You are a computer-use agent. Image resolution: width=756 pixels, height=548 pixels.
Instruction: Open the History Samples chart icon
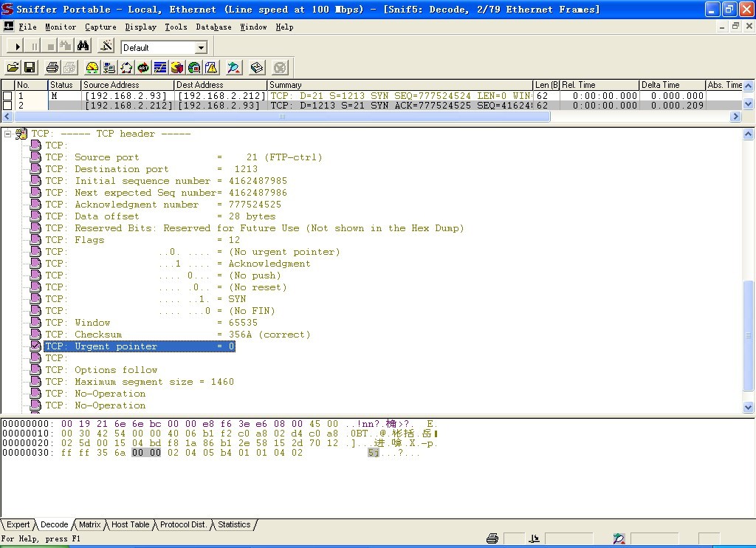pyautogui.click(x=160, y=67)
